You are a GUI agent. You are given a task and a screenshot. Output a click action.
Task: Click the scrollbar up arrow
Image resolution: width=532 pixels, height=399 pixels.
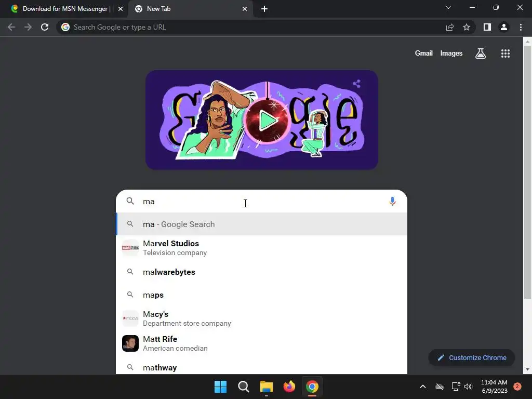527,42
